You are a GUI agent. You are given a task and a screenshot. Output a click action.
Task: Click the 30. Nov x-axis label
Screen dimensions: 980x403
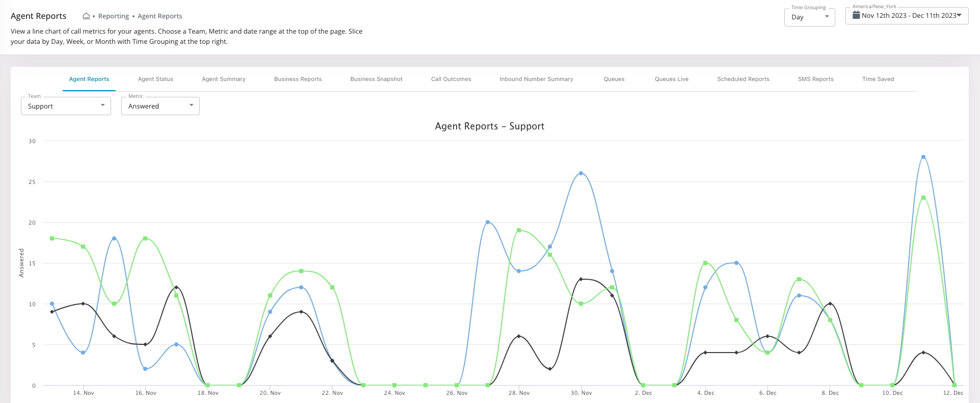coord(581,393)
